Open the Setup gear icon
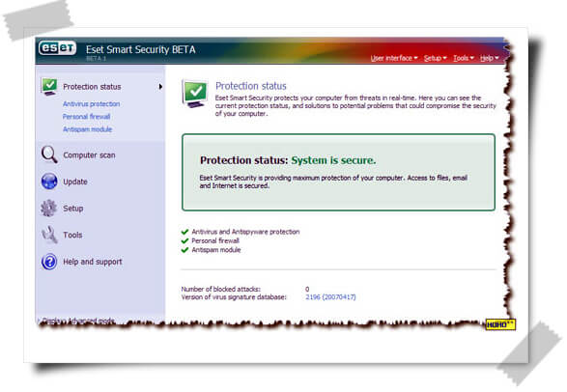Viewport: 567px width, 392px height. [49, 209]
